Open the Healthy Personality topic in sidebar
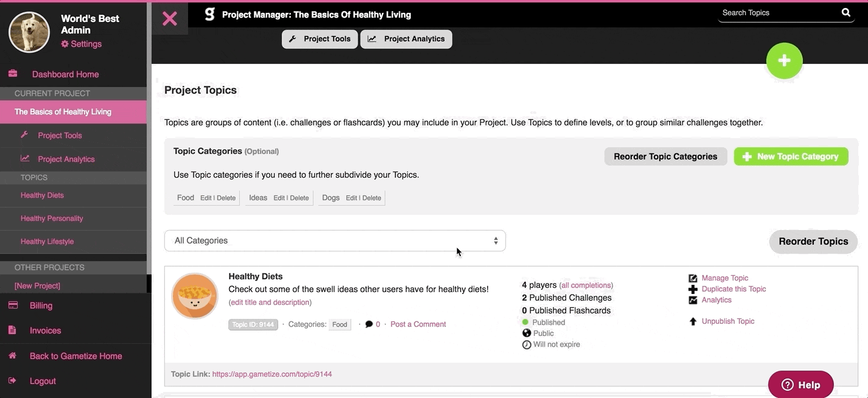The image size is (868, 398). pos(52,218)
